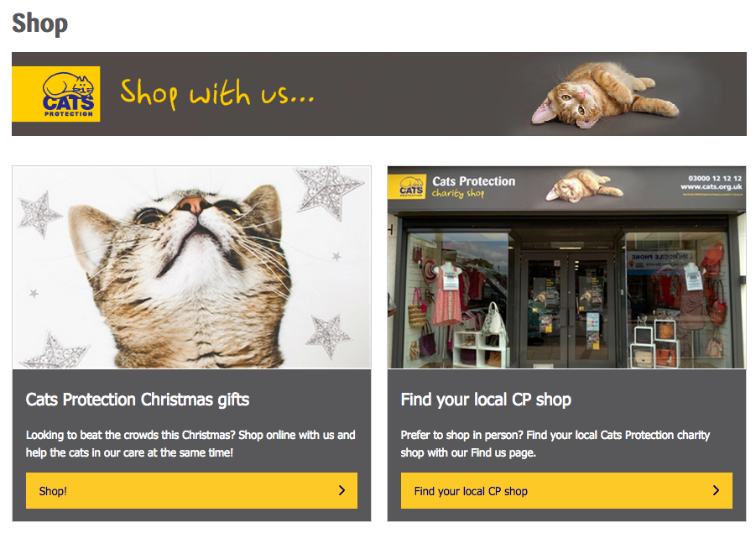Click the 'Shop with us...' banner text
Image resolution: width=756 pixels, height=533 pixels.
[217, 93]
